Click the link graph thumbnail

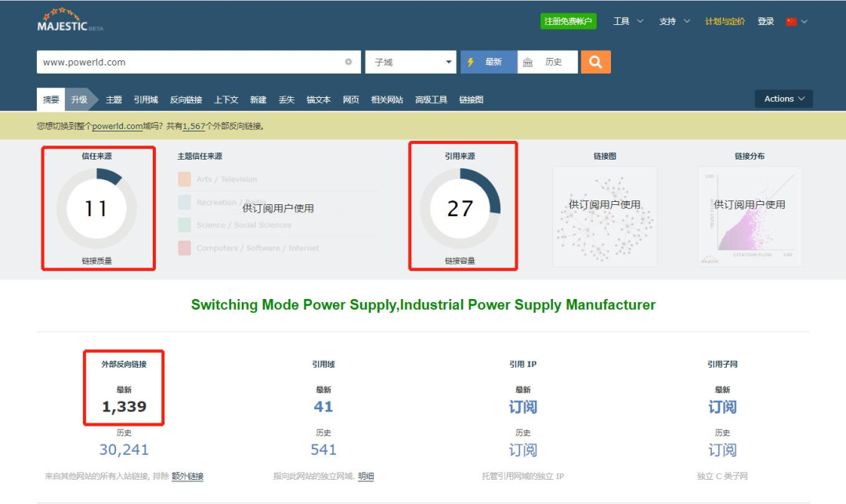(605, 216)
